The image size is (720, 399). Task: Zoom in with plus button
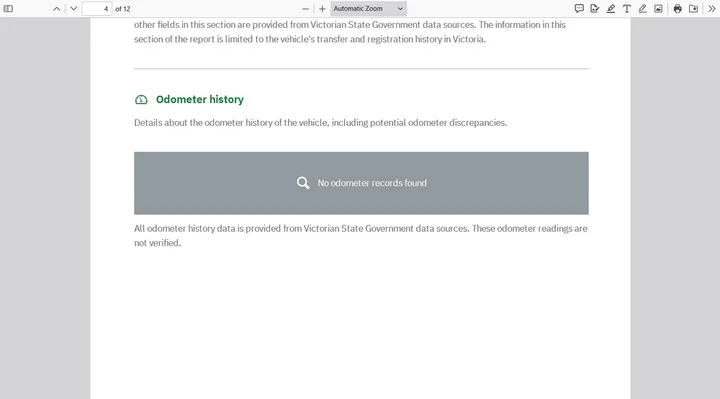[x=322, y=9]
